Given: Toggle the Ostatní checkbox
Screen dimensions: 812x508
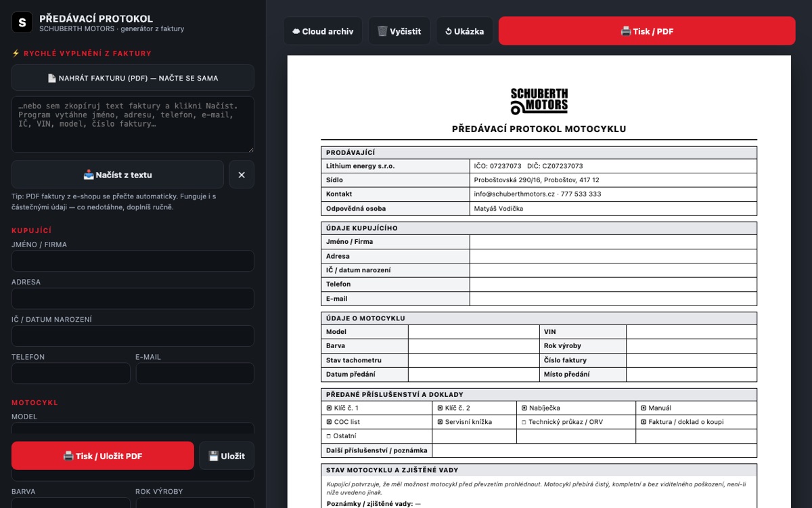Looking at the screenshot, I should coord(329,436).
